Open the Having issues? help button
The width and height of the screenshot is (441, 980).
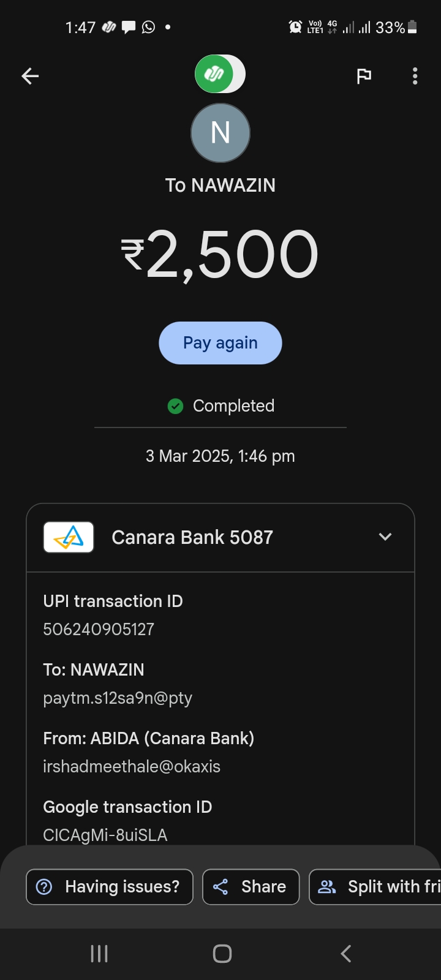point(110,886)
